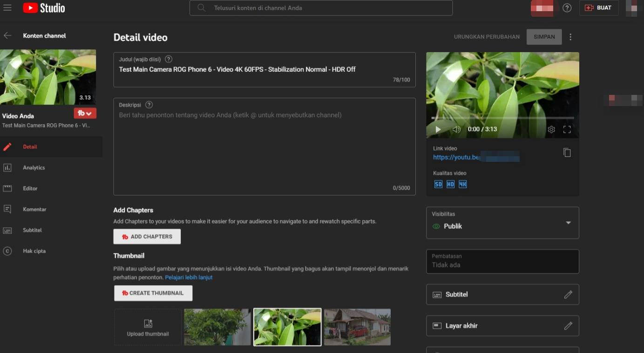Screen dimensions: 644x353
Task: Click the ADD CHAPTERS button
Action: click(x=147, y=237)
